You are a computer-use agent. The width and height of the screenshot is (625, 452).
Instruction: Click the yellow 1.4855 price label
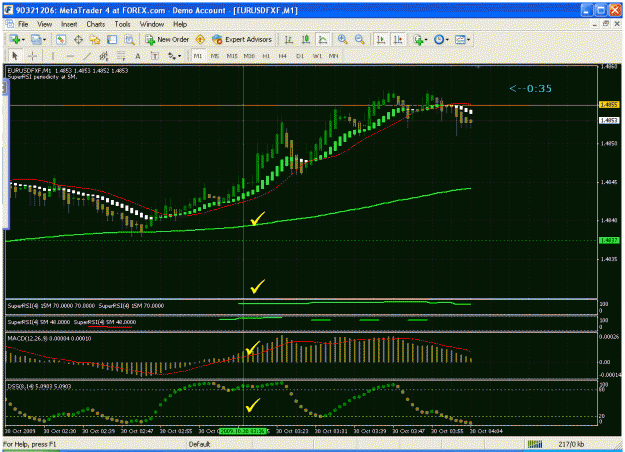click(x=609, y=104)
